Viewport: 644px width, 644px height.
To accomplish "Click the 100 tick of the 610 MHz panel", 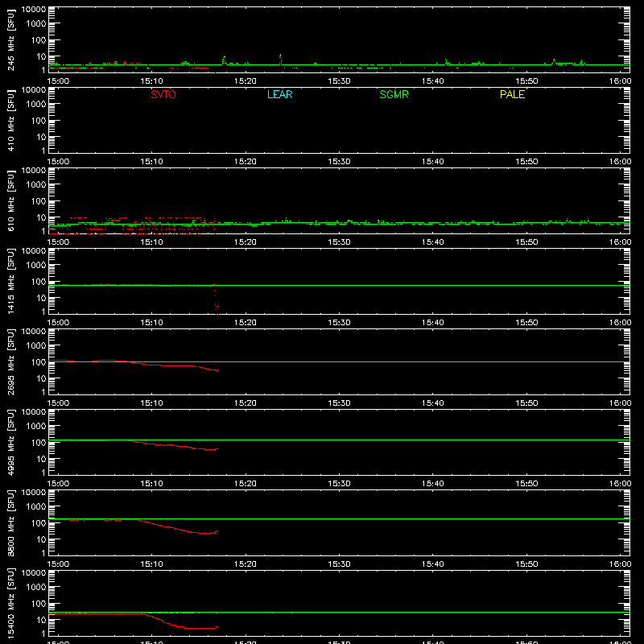I will pyautogui.click(x=39, y=201).
